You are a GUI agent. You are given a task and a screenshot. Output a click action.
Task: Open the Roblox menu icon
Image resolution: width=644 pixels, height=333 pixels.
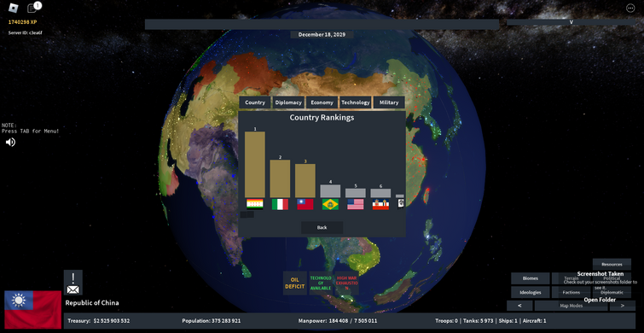[14, 8]
